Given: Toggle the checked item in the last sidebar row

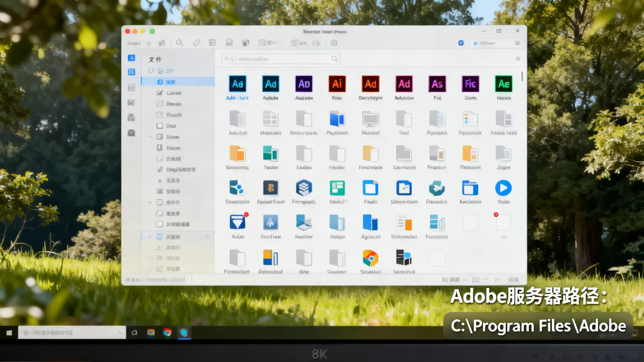Looking at the screenshot, I should coord(159,269).
